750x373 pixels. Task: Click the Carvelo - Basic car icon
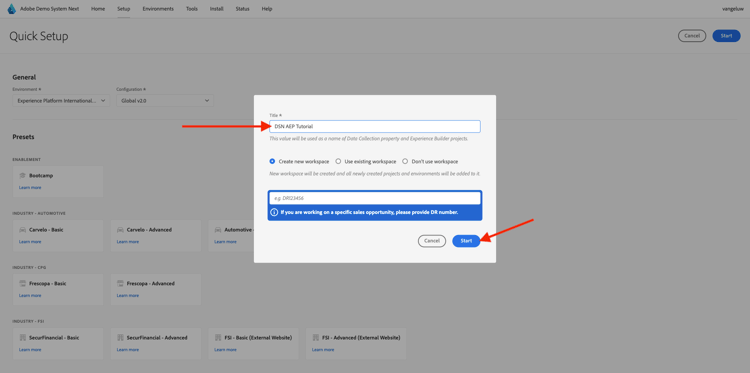point(22,230)
